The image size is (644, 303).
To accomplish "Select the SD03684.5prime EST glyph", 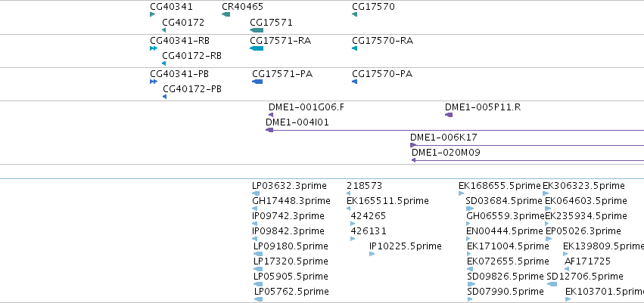I will click(470, 209).
